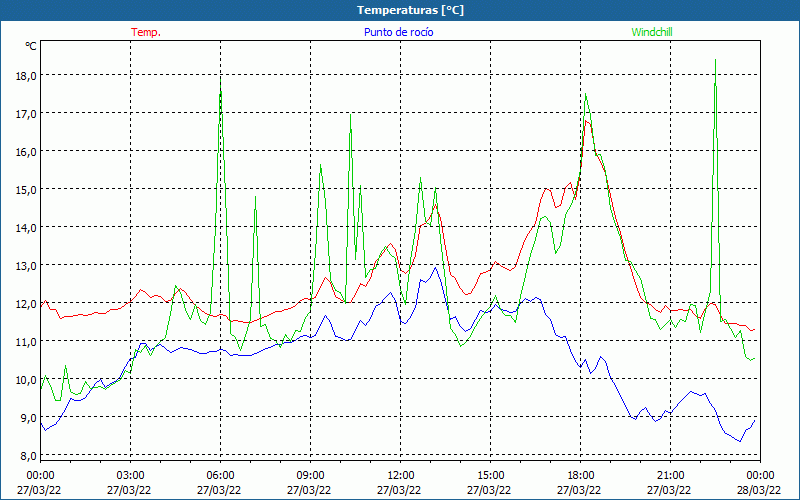
Task: Click the 18,0 y-axis value label
Action: (24, 75)
